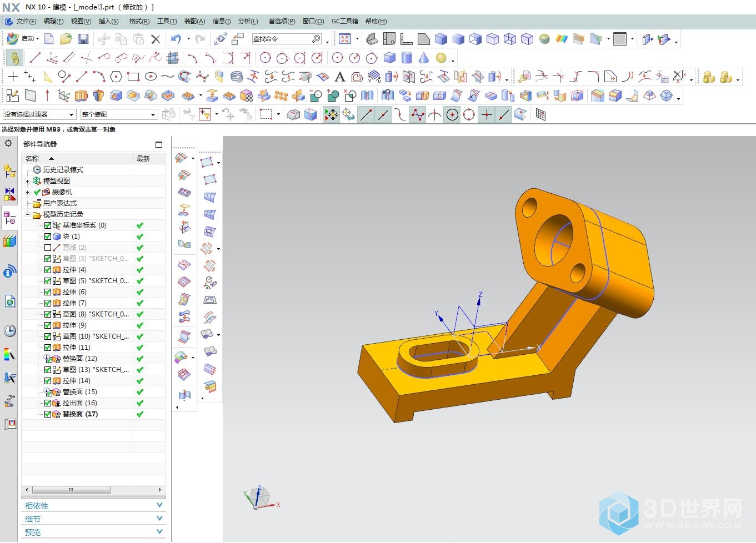This screenshot has height=543, width=756.
Task: Open the 分析(L) menu
Action: pos(248,21)
